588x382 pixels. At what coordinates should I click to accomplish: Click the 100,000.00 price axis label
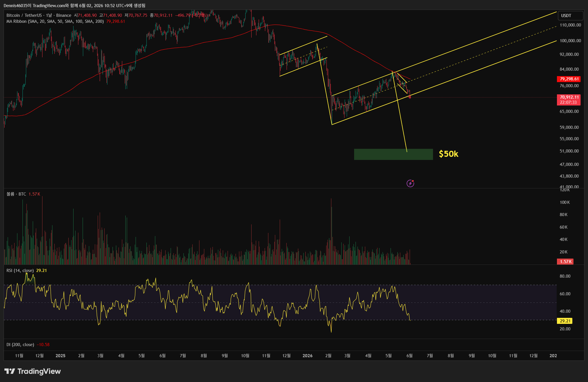click(x=570, y=41)
